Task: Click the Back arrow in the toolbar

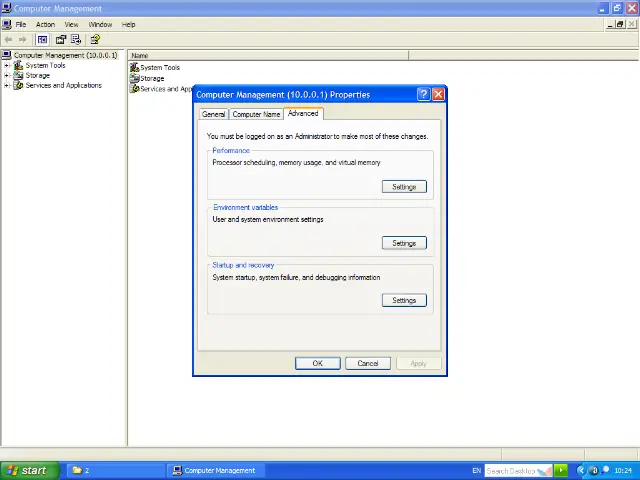Action: (8, 40)
